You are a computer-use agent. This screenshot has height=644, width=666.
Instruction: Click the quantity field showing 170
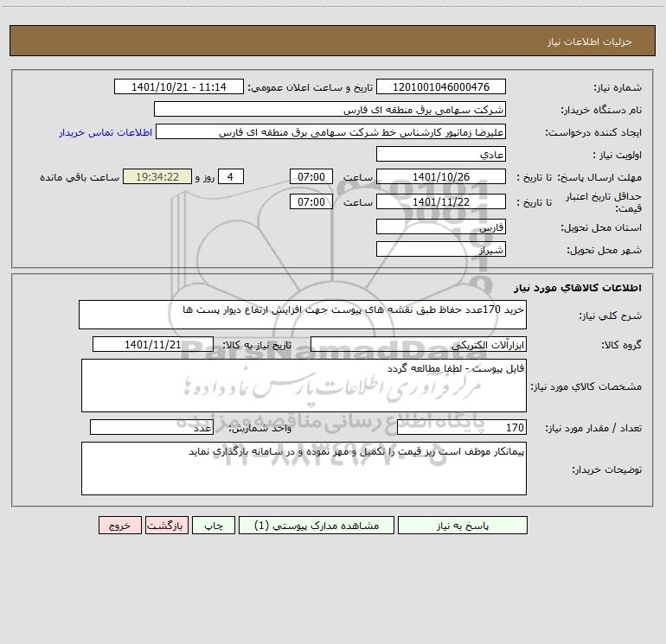pyautogui.click(x=462, y=427)
